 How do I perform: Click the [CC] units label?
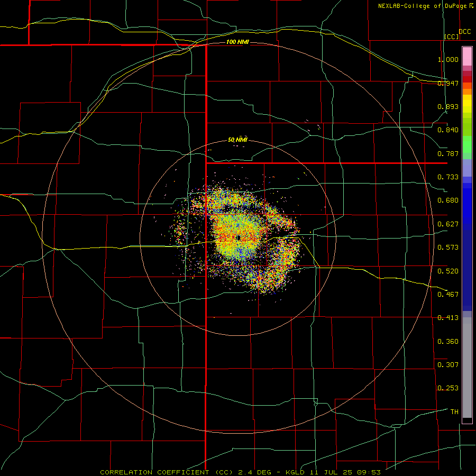click(x=452, y=37)
